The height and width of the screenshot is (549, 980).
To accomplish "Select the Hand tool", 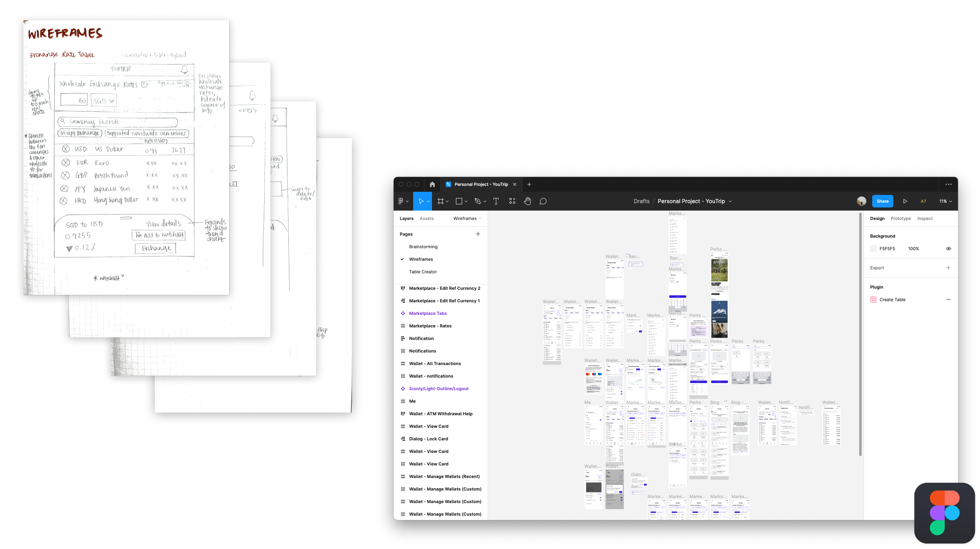I will pyautogui.click(x=528, y=201).
